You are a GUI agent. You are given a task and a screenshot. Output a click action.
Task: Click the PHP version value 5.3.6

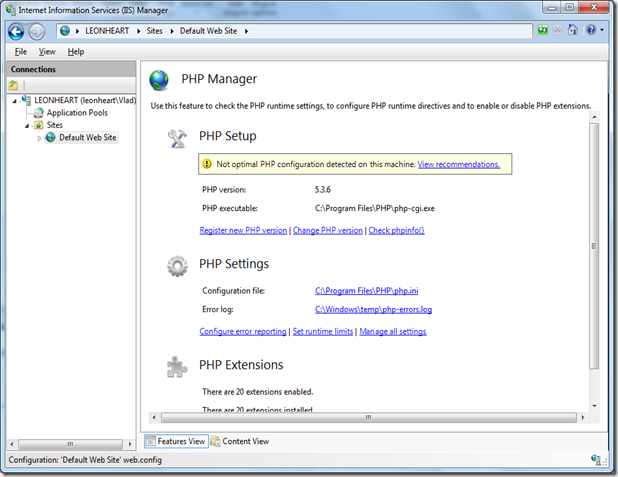pyautogui.click(x=323, y=190)
